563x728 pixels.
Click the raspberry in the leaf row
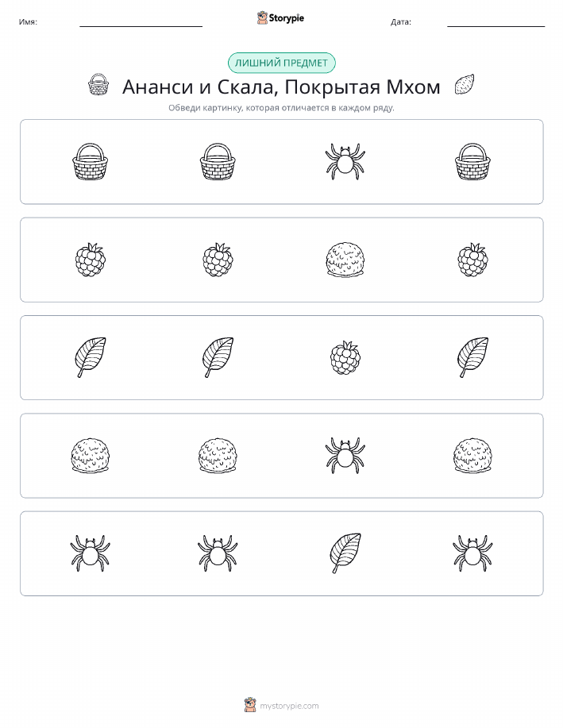345,357
